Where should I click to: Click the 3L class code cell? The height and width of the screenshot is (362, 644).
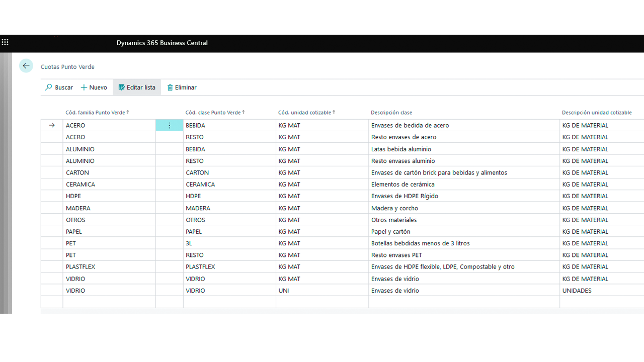coord(229,243)
